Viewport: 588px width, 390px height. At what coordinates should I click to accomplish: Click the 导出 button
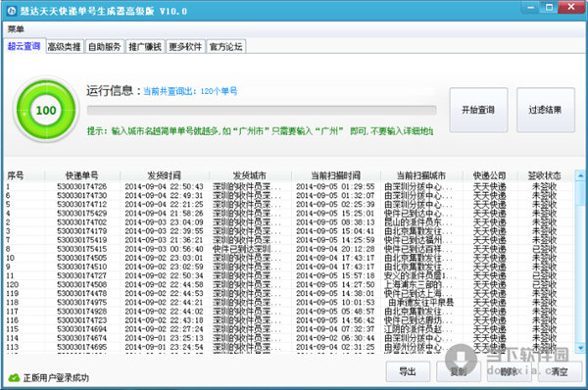coord(408,371)
